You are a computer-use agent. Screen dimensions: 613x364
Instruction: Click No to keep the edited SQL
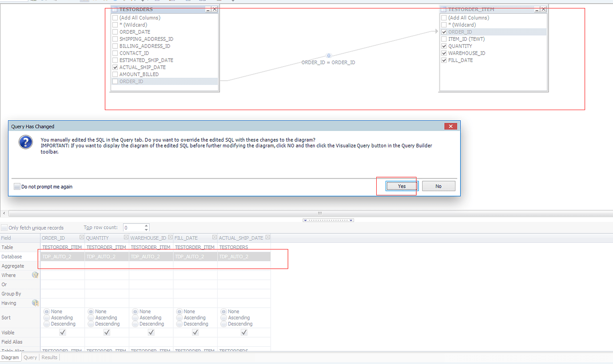(438, 186)
